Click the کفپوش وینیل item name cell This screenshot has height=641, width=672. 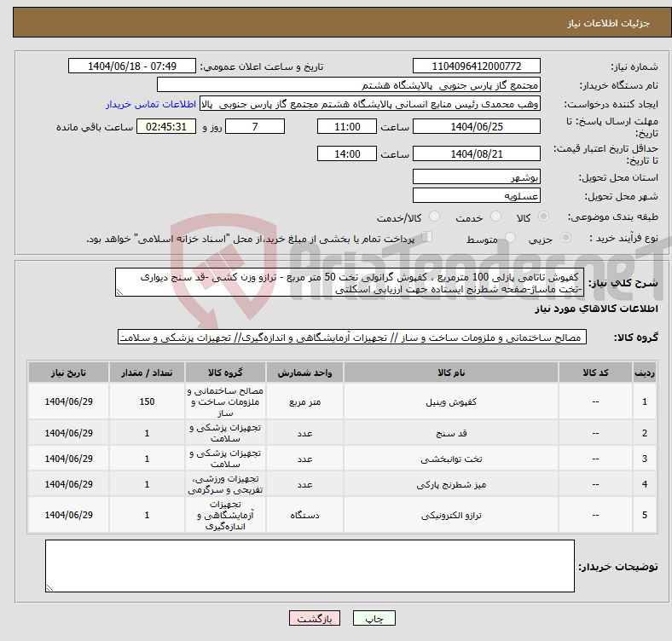click(451, 401)
